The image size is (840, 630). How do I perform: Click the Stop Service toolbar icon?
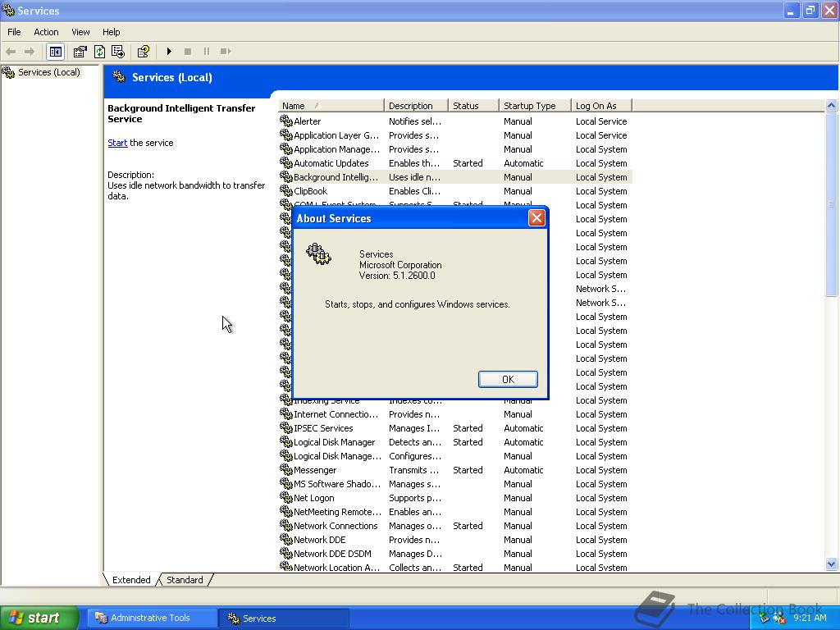click(x=188, y=52)
